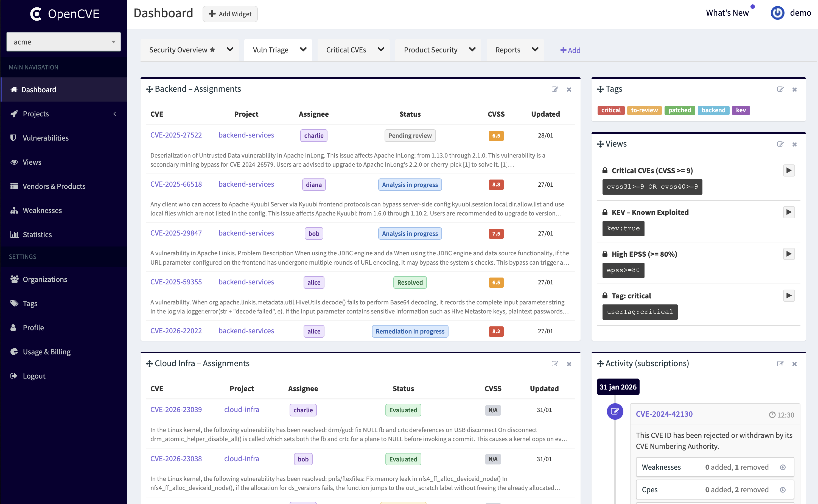Click the 31 jan 2026 timeline marker

pyautogui.click(x=618, y=387)
